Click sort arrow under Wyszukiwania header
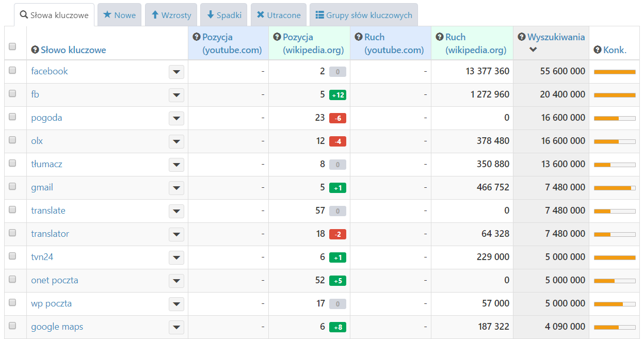Image resolution: width=644 pixels, height=339 pixels. pos(533,50)
